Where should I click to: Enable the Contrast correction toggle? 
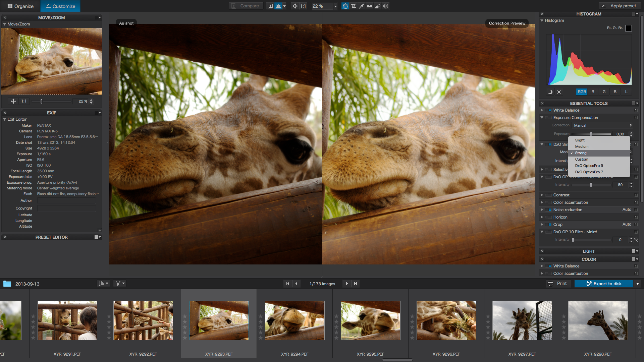(x=548, y=195)
